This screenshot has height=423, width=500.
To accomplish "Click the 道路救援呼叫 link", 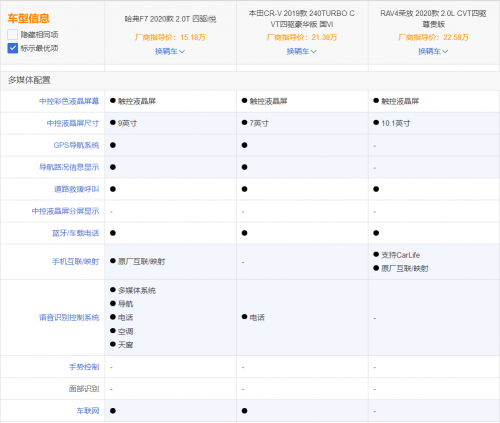I will (76, 189).
